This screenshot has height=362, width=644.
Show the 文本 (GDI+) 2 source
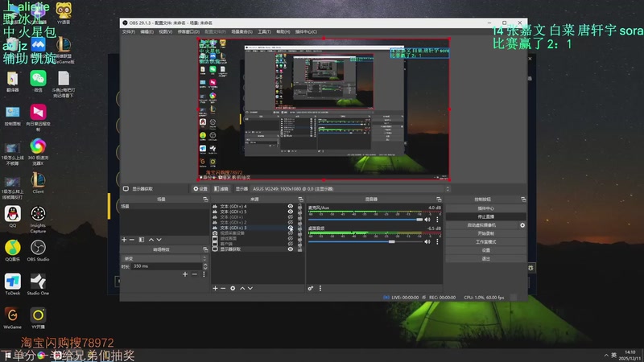[291, 223]
